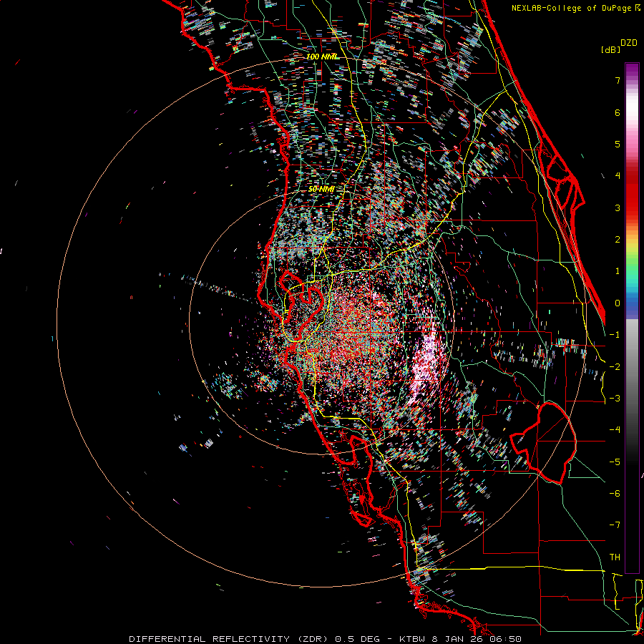Click scale value -4 on legend
The width and height of the screenshot is (644, 644).
615,430
